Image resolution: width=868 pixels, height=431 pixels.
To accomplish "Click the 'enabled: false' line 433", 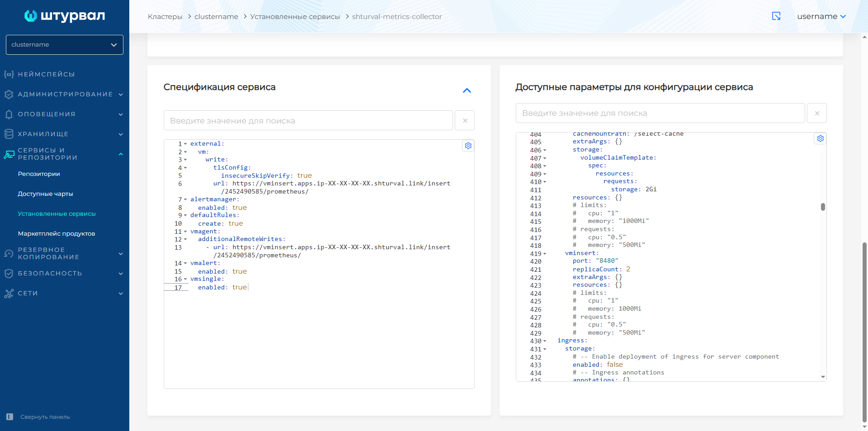I will 598,365.
